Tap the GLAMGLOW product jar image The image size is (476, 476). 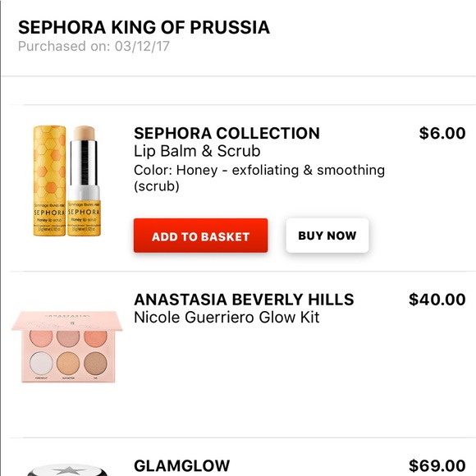[67, 469]
